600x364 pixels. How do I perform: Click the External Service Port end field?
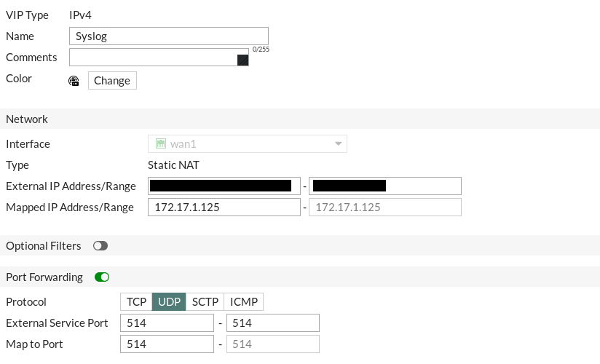coord(273,323)
